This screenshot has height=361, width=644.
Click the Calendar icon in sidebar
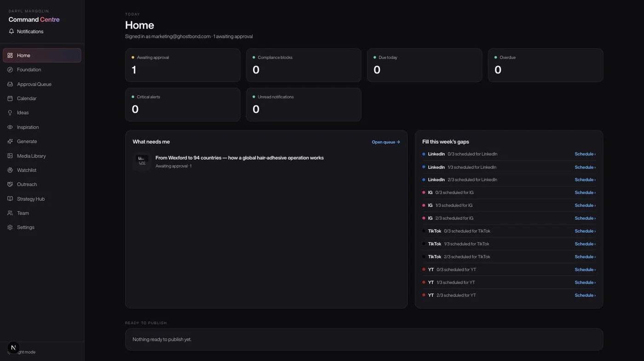click(10, 99)
